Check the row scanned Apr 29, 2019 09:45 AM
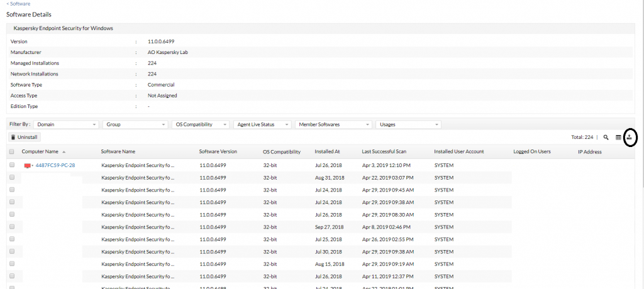The height and width of the screenshot is (289, 644). [12, 190]
